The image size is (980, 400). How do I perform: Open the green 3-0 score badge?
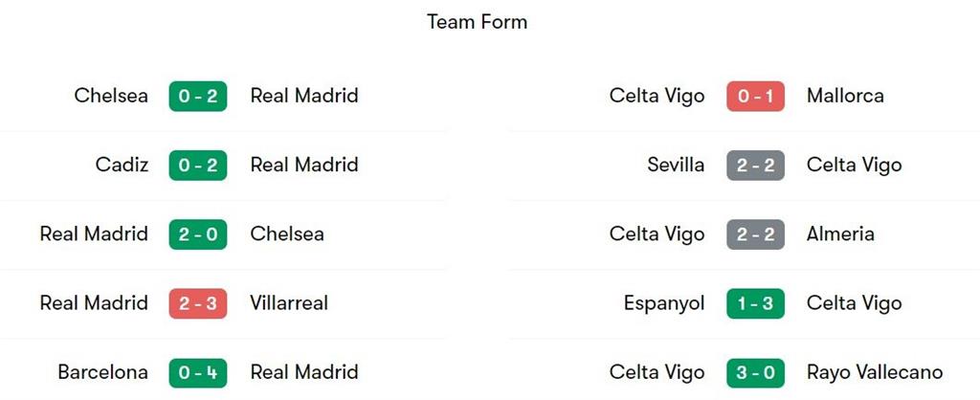755,372
